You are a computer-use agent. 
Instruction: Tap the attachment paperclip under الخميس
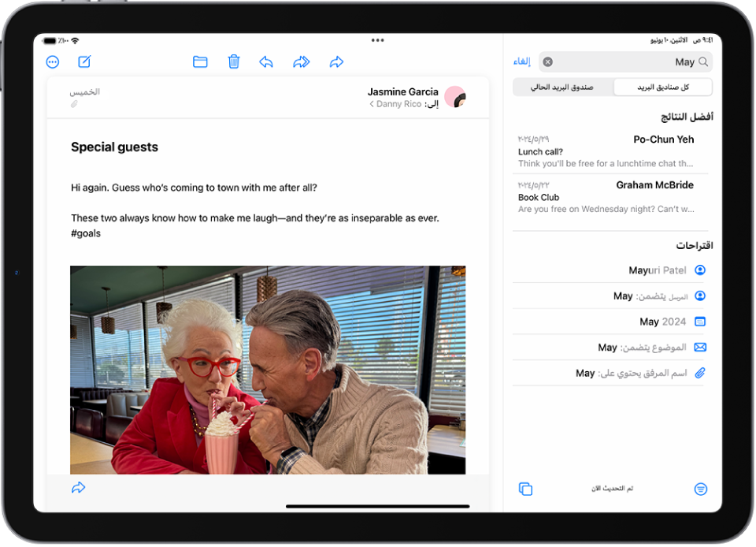coord(74,104)
